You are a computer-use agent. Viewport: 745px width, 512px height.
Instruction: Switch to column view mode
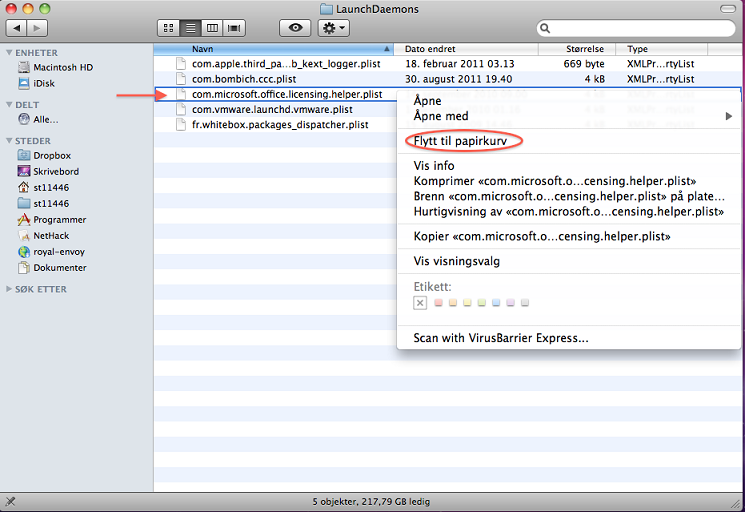pos(212,28)
